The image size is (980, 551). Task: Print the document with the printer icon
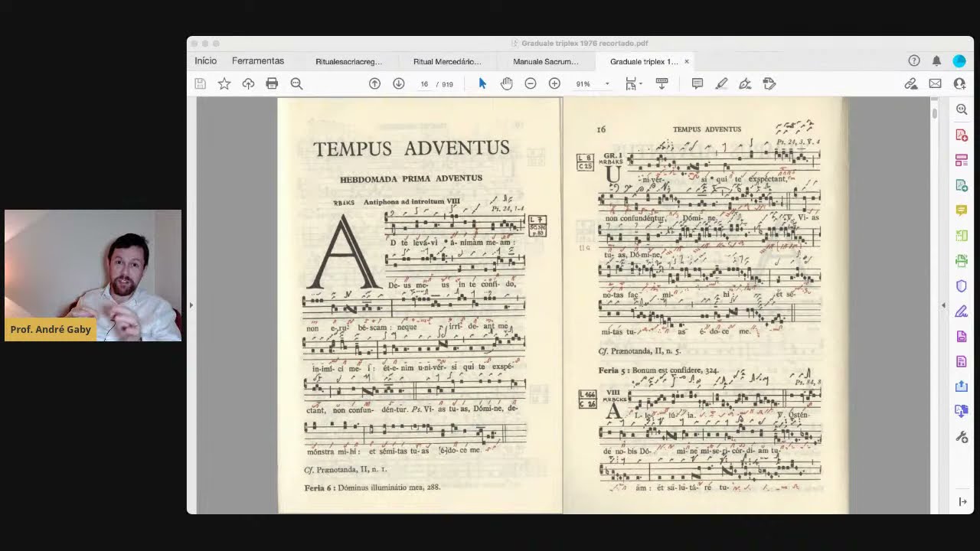[272, 83]
